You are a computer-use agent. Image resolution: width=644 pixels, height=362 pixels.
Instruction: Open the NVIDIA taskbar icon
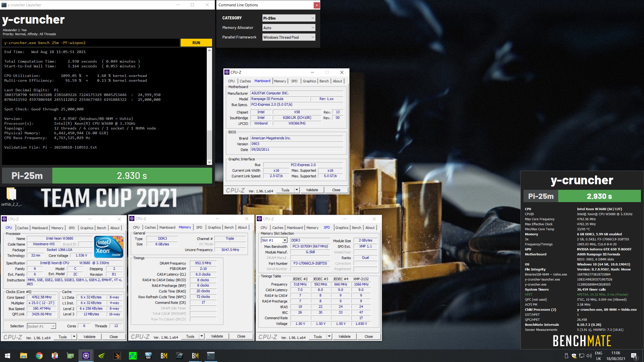[101, 356]
